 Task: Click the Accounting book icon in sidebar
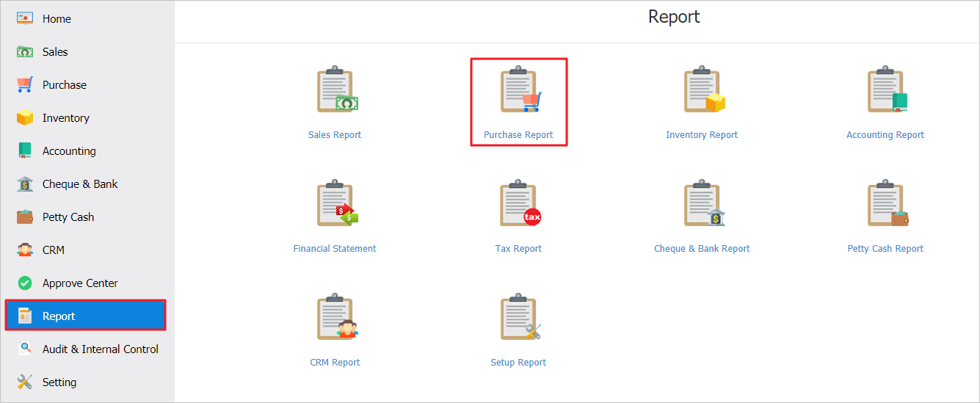point(25,150)
